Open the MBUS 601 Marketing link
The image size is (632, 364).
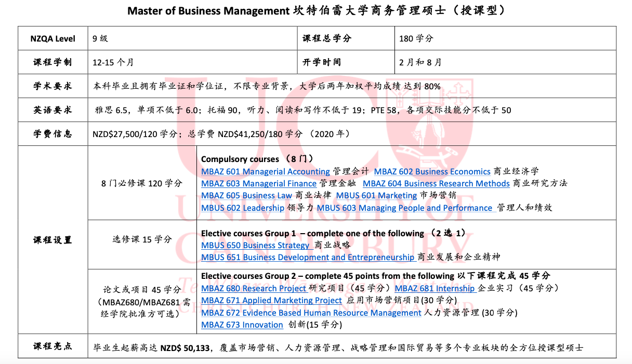(x=377, y=196)
